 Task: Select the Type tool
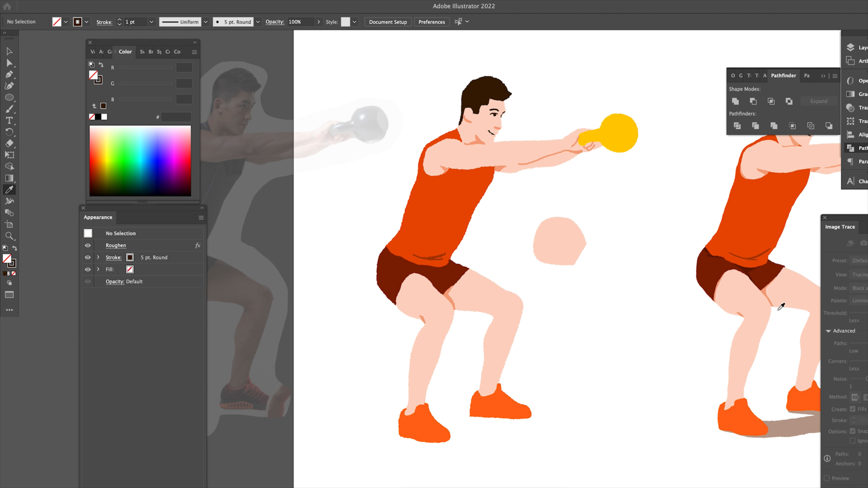[x=9, y=121]
